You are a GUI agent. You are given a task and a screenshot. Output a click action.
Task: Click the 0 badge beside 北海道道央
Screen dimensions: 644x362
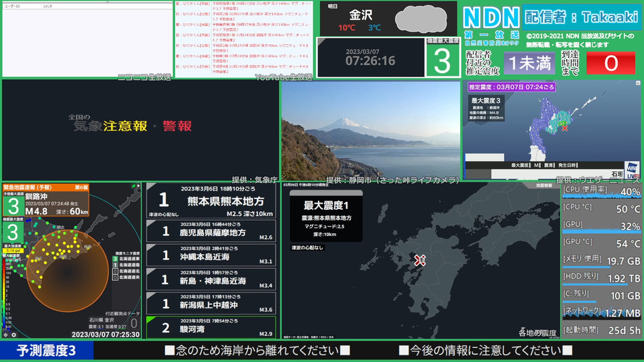(115, 278)
